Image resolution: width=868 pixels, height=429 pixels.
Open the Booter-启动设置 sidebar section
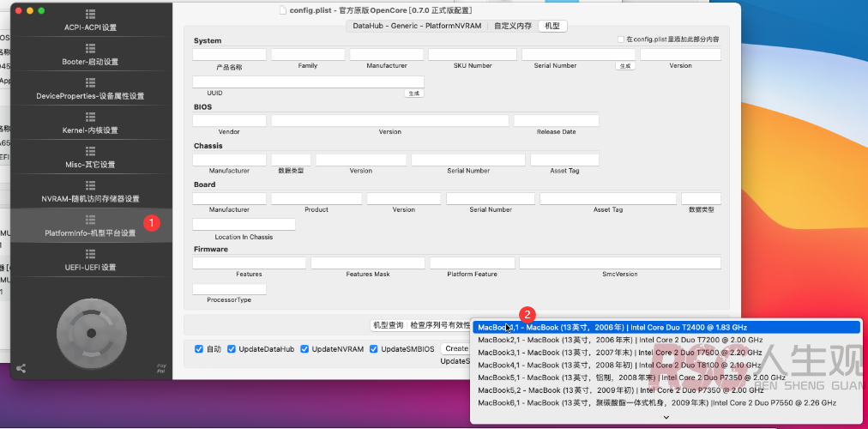click(90, 55)
